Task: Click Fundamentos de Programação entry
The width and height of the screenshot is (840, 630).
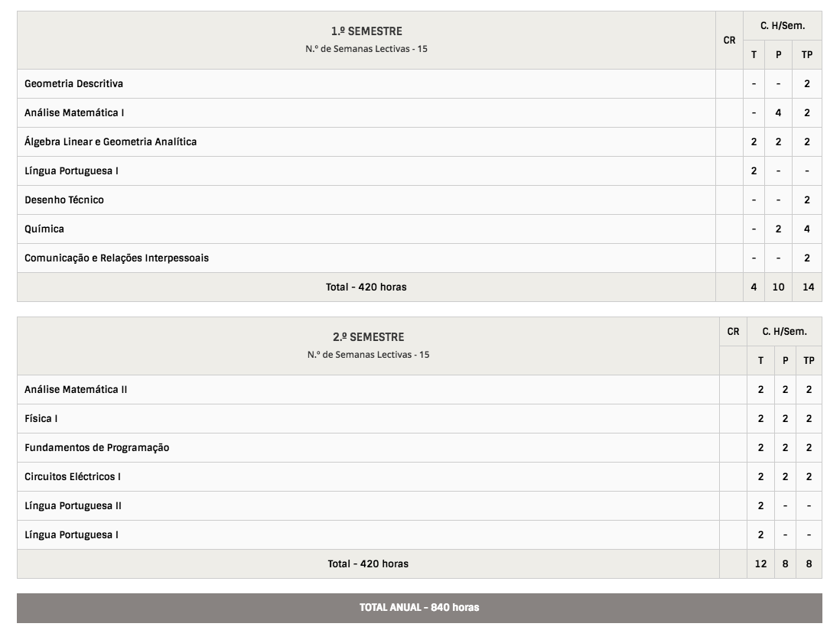Action: 96,447
